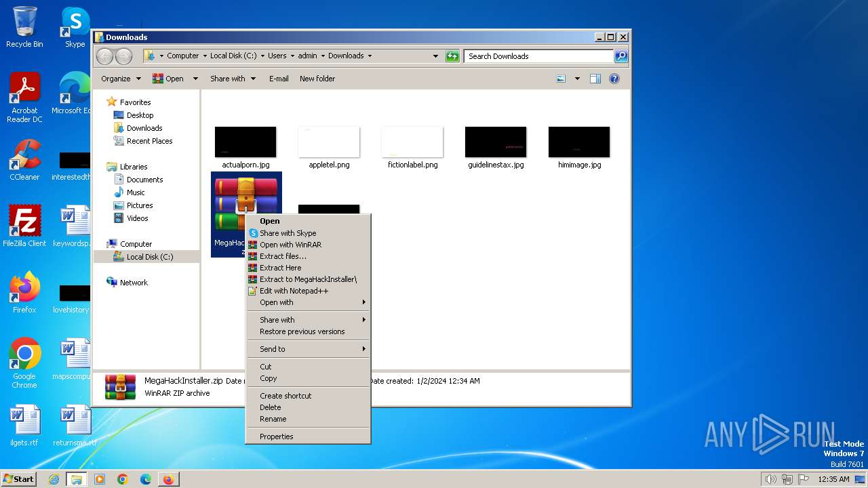Click the Open toolbar button
Viewport: 868px width, 488px height.
coord(168,79)
